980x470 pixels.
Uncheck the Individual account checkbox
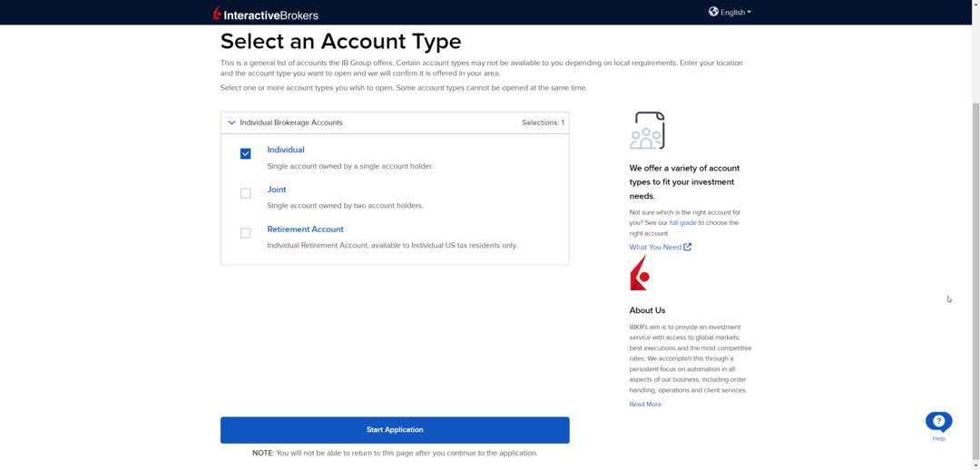246,153
